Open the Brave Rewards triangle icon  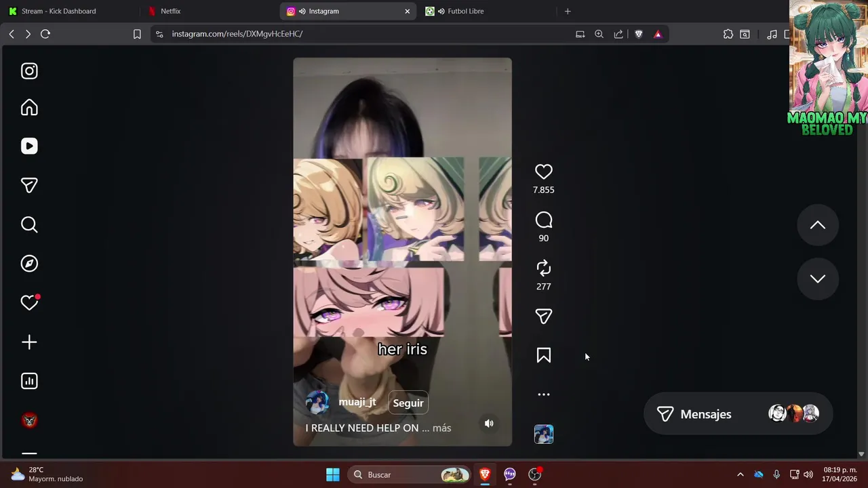(658, 34)
